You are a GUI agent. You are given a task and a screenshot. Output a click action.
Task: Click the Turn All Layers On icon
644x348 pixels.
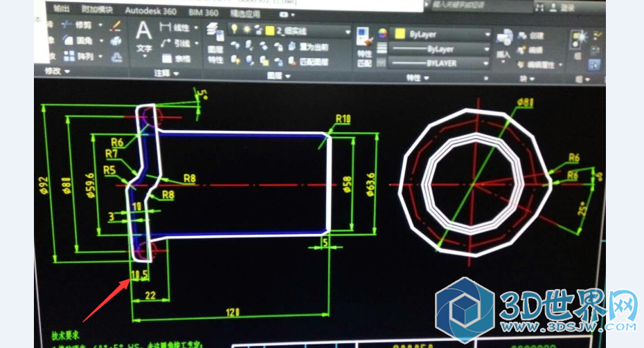(235, 60)
